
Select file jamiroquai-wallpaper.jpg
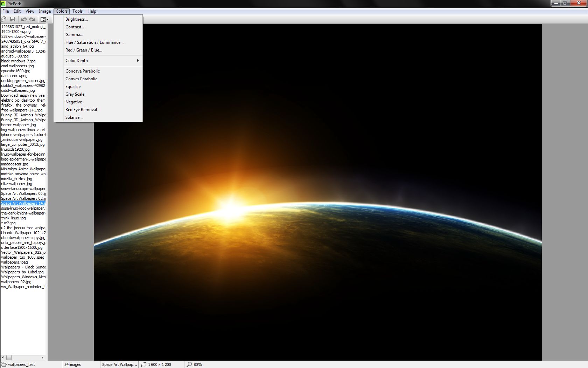tap(22, 139)
